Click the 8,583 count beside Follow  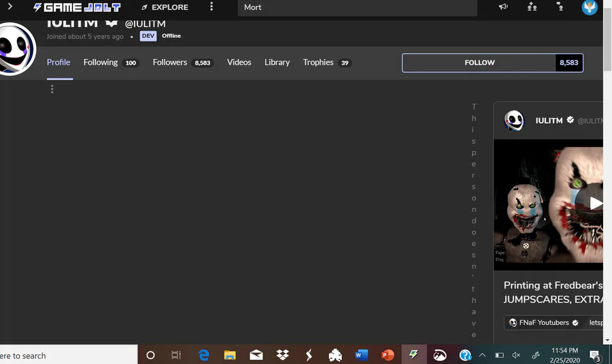[569, 62]
